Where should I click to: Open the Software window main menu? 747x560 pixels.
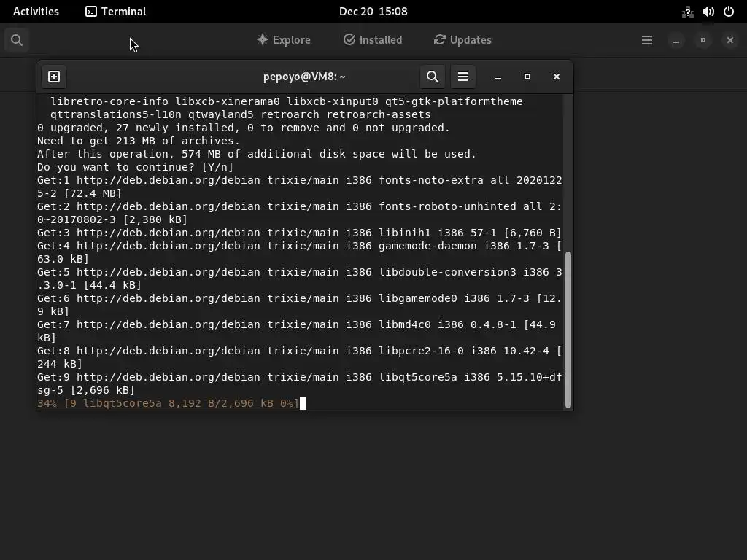click(646, 40)
